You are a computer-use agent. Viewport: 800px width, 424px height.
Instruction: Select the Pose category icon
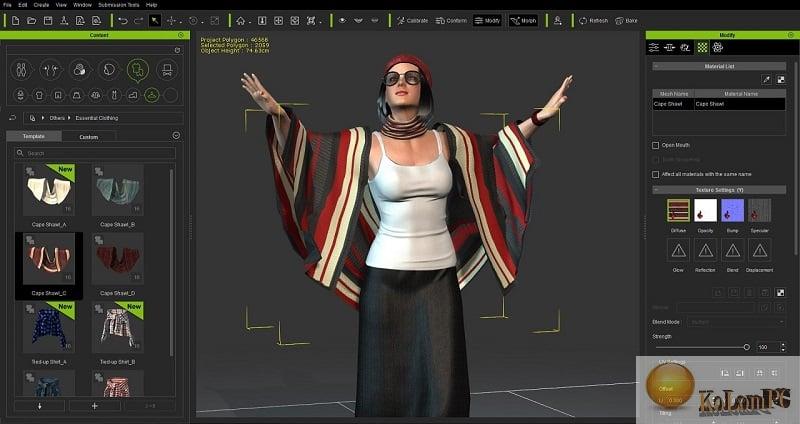pyautogui.click(x=51, y=70)
